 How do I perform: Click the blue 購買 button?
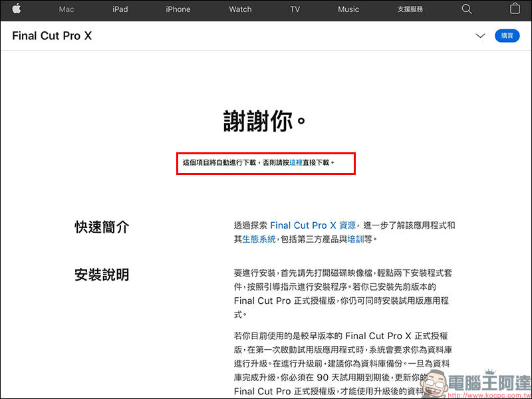(x=507, y=36)
